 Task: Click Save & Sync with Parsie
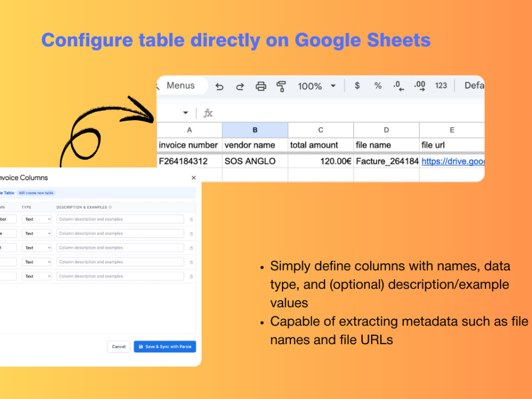[165, 346]
